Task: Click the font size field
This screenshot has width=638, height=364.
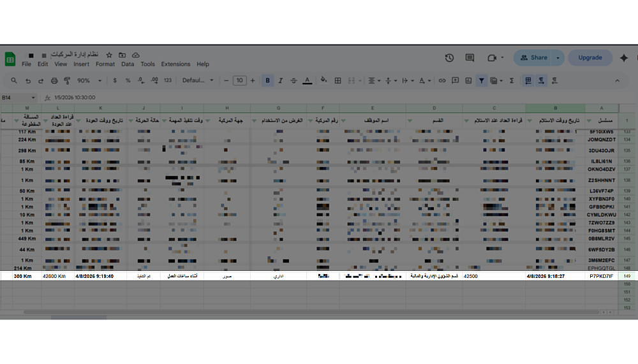Action: (240, 80)
